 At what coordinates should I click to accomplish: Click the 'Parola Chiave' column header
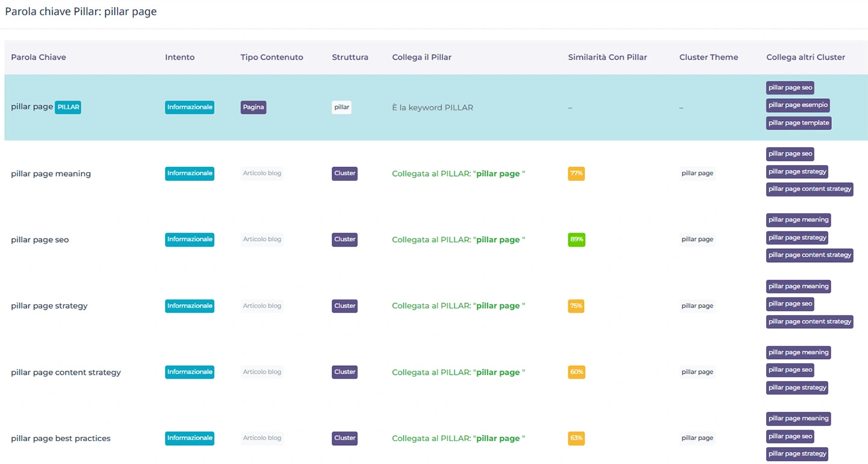[x=39, y=57]
